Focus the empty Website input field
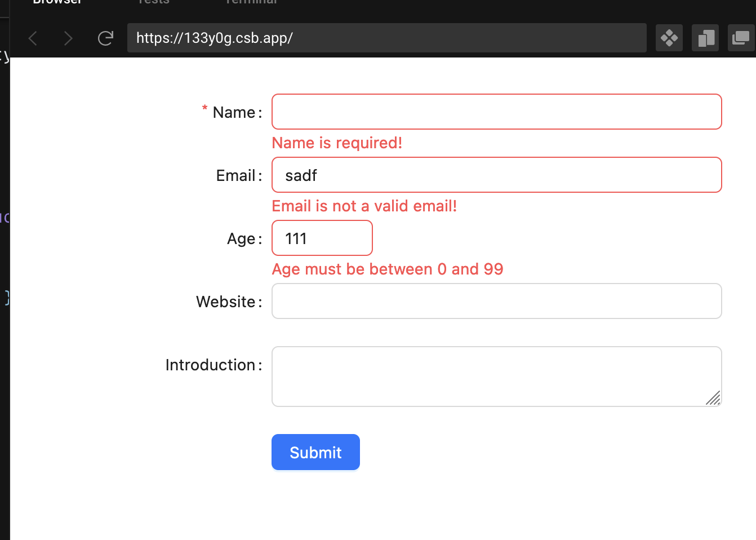This screenshot has width=756, height=540. pos(496,301)
